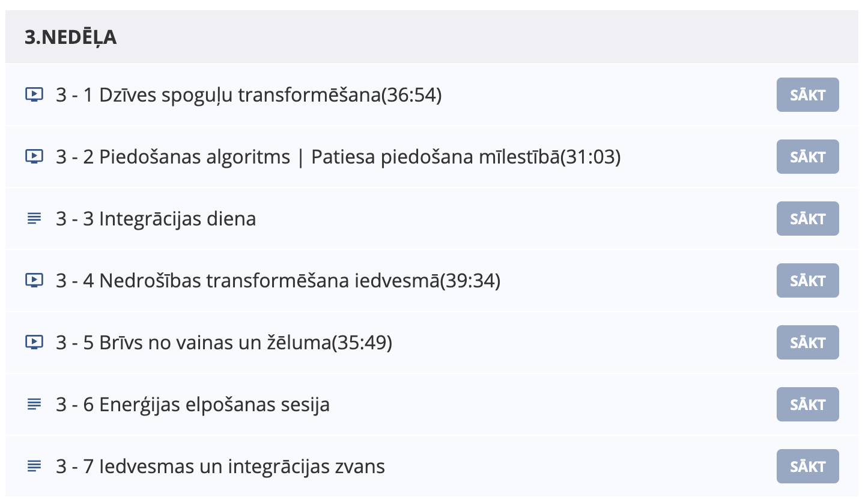Click the text icon beside Integrācijas diena
This screenshot has height=499, width=868.
pos(35,219)
